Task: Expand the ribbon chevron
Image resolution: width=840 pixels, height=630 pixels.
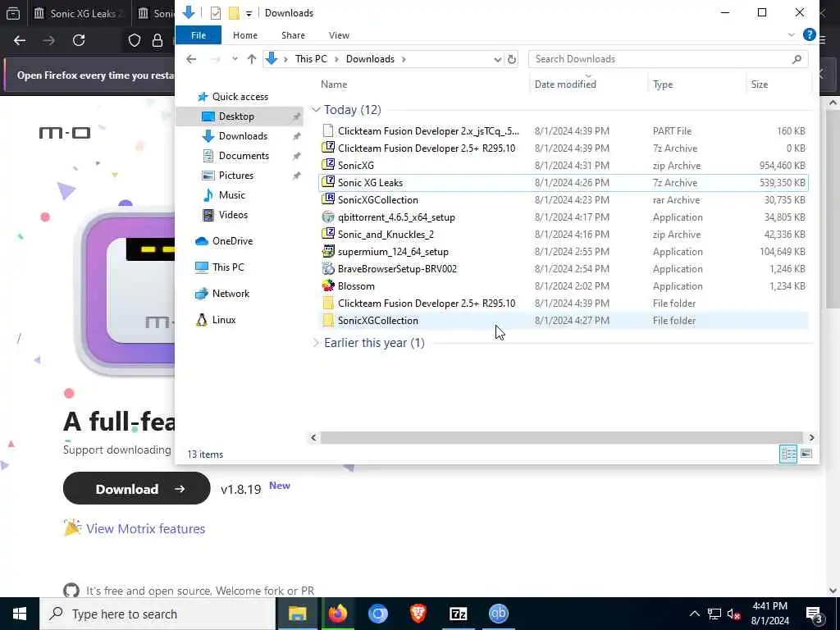Action: (x=792, y=34)
